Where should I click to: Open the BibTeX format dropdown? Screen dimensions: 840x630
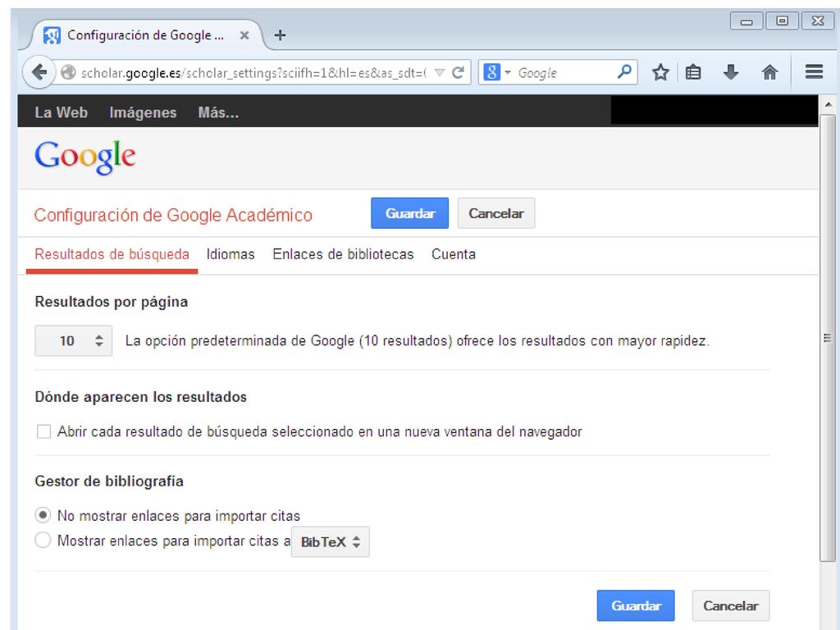coord(330,542)
